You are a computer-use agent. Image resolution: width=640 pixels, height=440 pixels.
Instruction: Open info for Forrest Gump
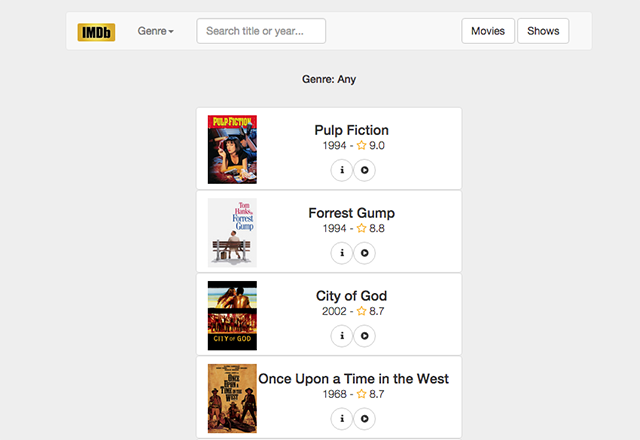[x=342, y=253]
